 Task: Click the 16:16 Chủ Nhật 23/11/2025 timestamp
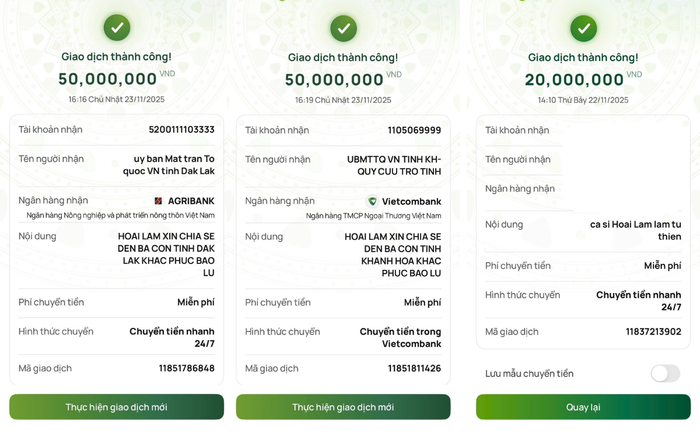click(116, 100)
